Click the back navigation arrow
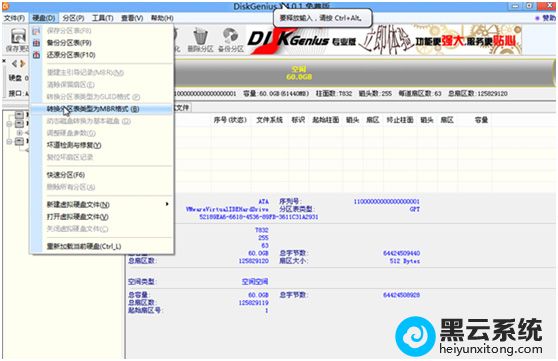 click(x=14, y=64)
